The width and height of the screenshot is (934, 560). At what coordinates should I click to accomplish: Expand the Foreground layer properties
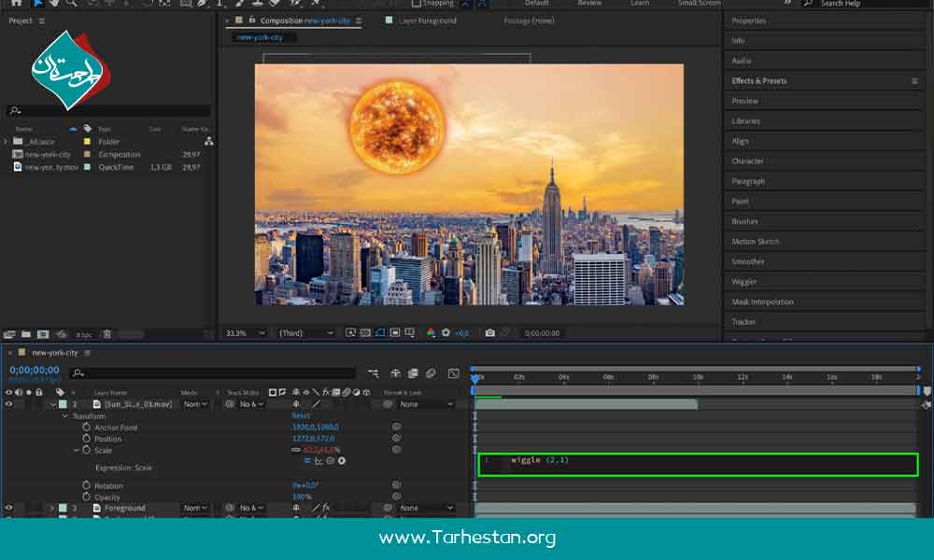pos(52,508)
